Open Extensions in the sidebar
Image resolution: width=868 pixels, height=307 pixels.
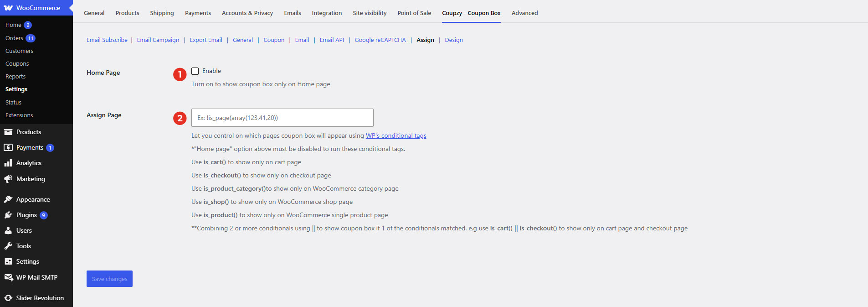coord(19,115)
